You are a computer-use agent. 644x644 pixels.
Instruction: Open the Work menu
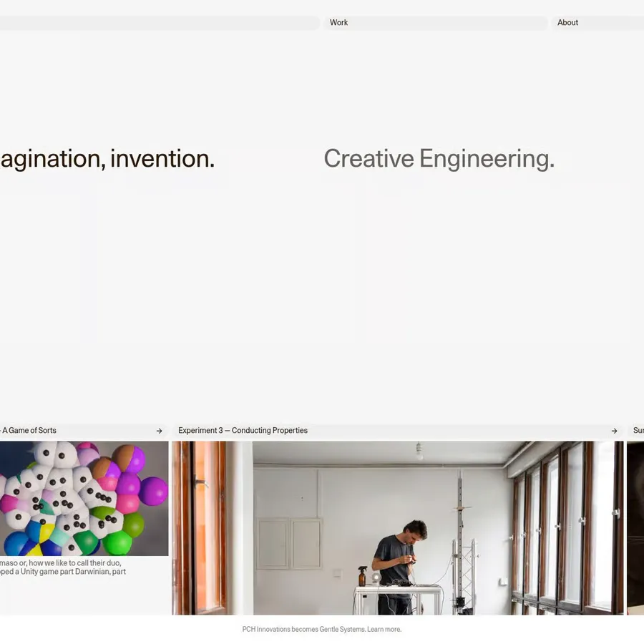pyautogui.click(x=339, y=23)
